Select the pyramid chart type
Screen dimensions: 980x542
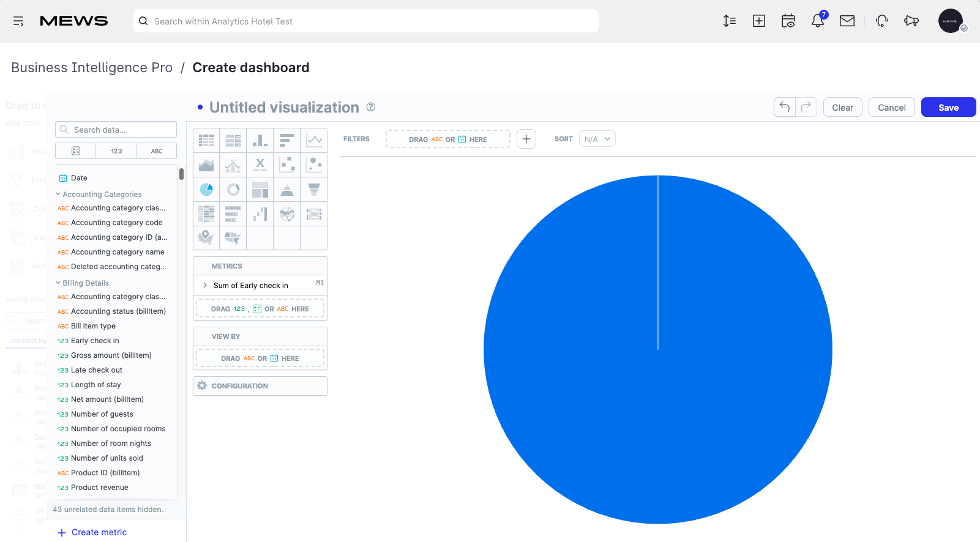point(287,189)
